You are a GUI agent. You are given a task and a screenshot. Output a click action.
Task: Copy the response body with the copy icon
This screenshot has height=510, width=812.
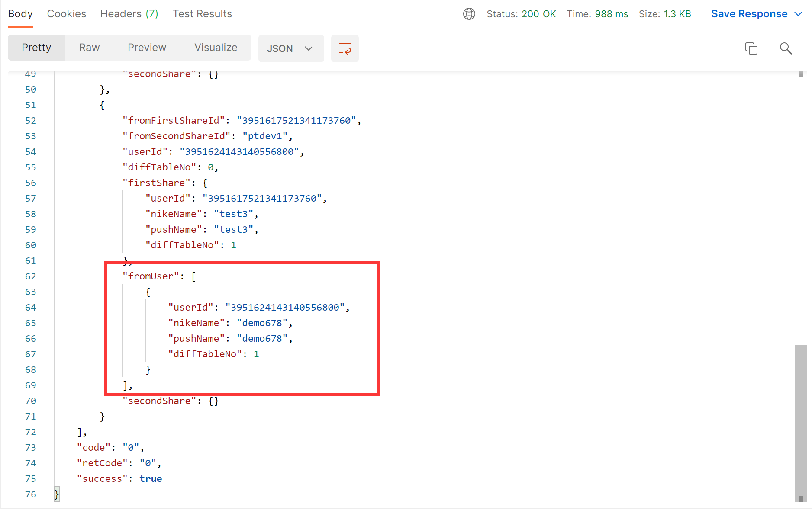coord(751,48)
